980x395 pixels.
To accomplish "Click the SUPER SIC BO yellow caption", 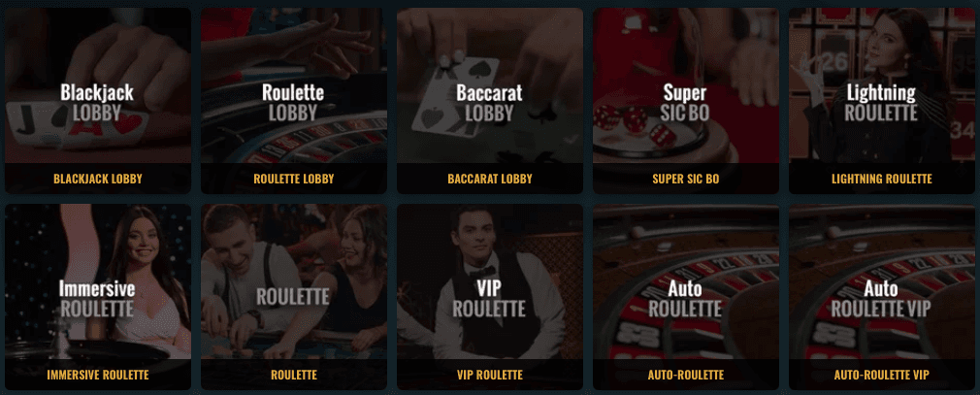I will [x=686, y=179].
